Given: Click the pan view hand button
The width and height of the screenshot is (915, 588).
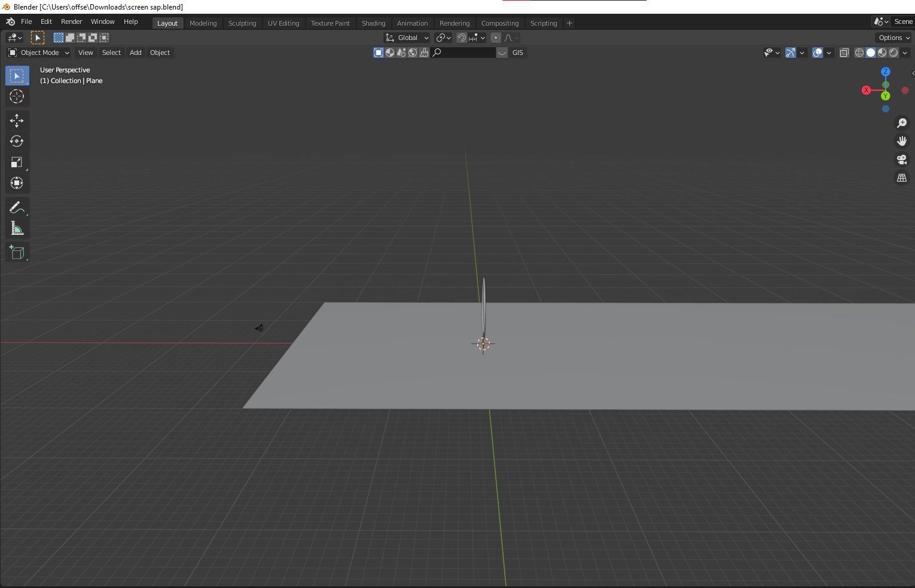Looking at the screenshot, I should 902,141.
